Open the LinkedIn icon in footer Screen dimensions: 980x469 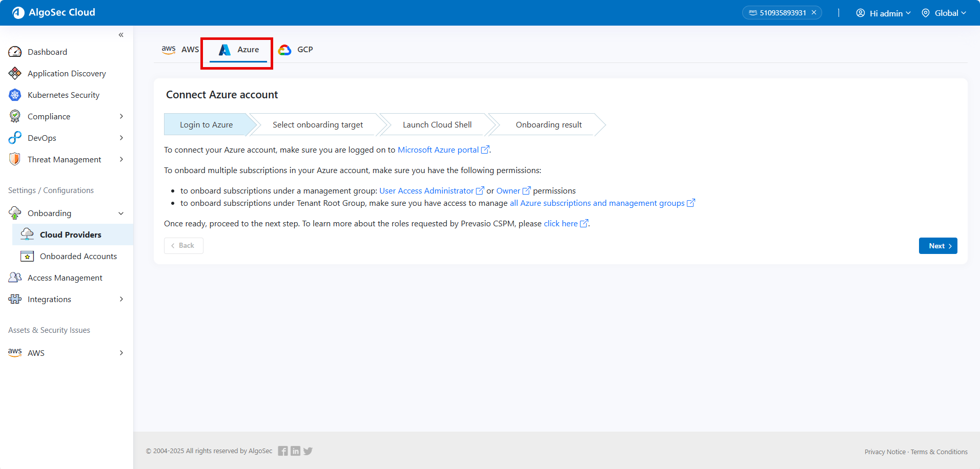tap(295, 451)
